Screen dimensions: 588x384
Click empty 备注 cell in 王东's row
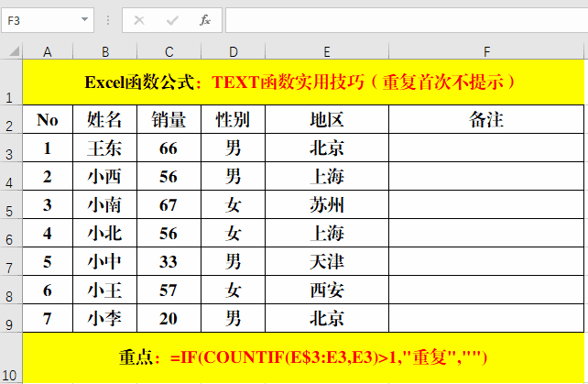pos(486,148)
